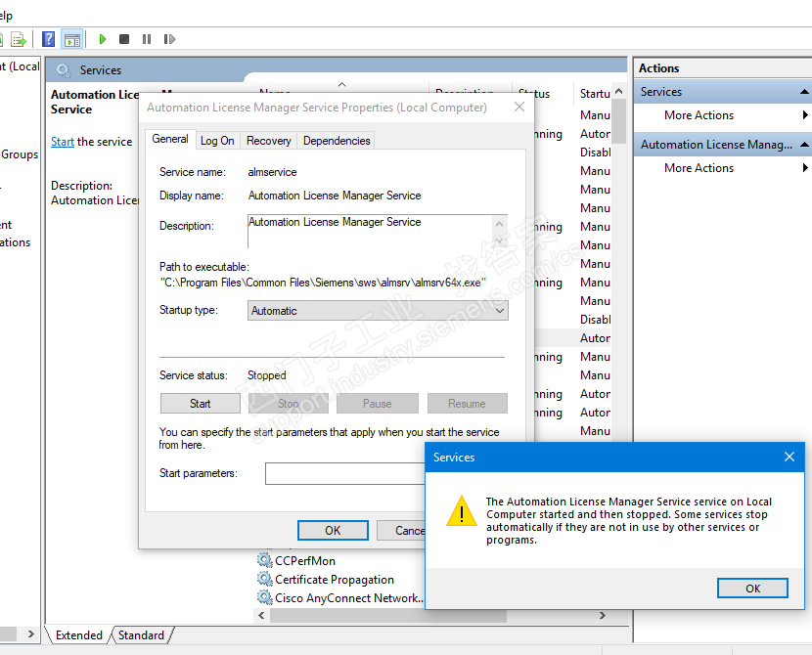Image resolution: width=812 pixels, height=655 pixels.
Task: Click the Export List toolbar icon
Action: (19, 39)
